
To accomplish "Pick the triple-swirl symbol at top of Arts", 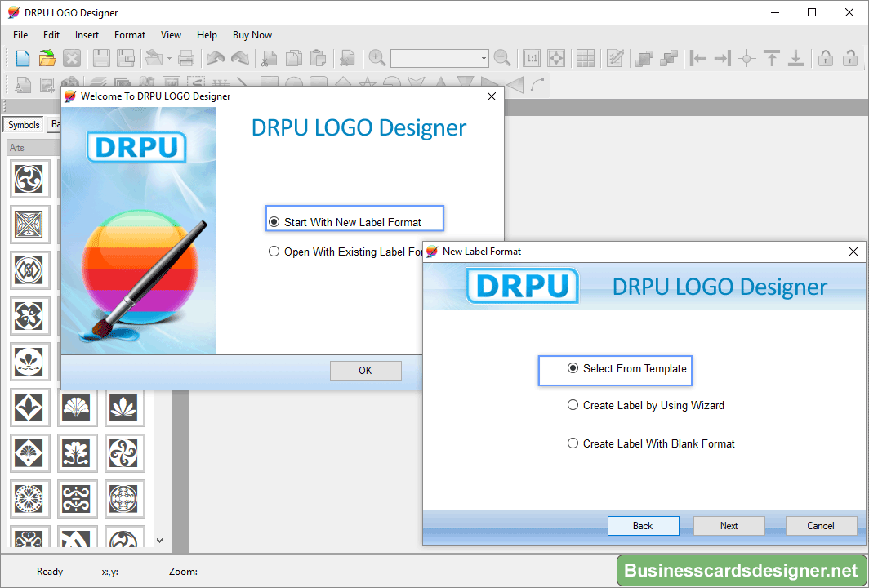I will click(x=29, y=179).
